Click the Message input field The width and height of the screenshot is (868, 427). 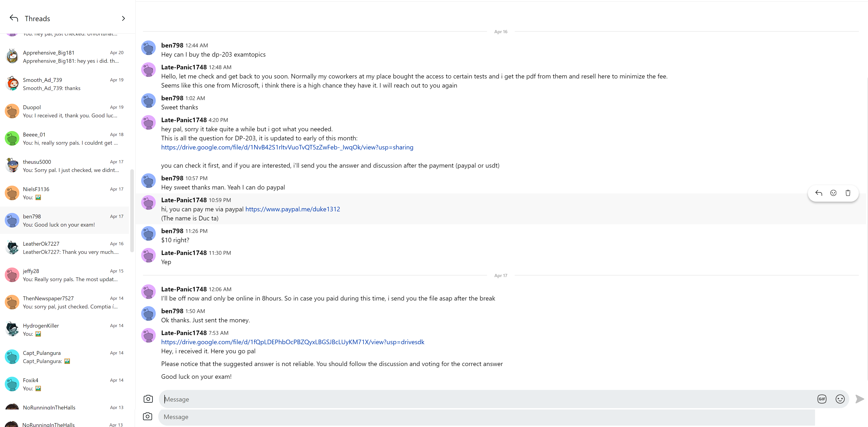tap(485, 399)
